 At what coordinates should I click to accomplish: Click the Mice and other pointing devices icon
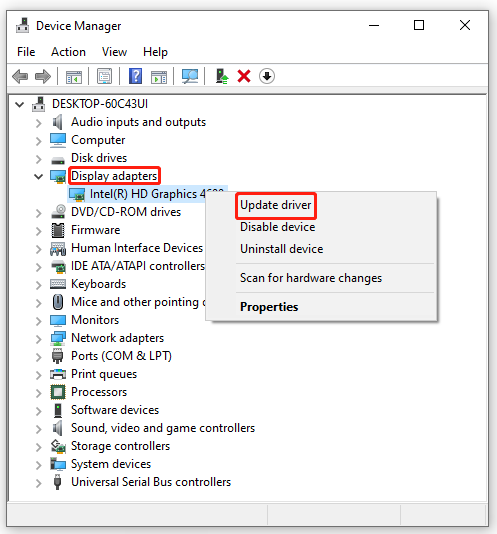[x=58, y=302]
